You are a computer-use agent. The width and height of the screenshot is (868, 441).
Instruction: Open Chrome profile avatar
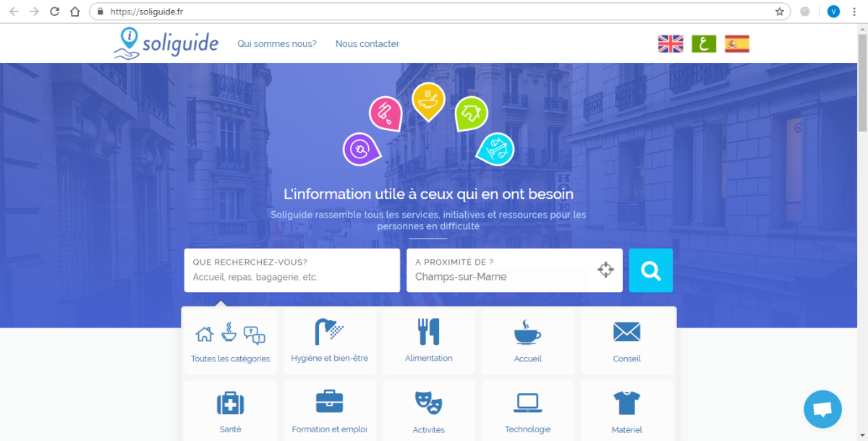coord(833,12)
